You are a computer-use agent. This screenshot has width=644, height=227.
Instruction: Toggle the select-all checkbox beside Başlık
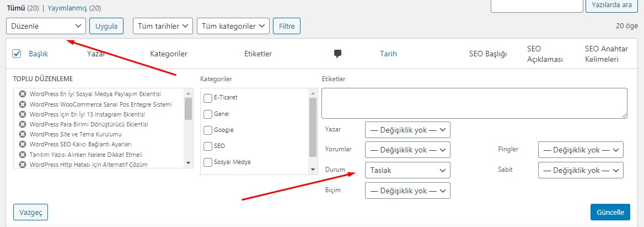pos(17,54)
